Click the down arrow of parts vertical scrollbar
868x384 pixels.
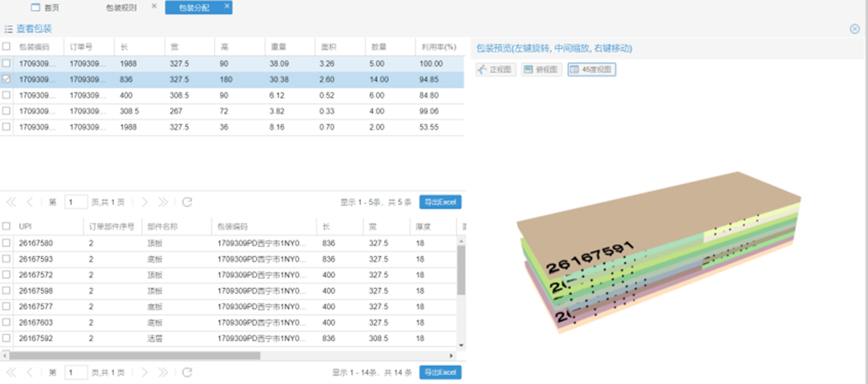[462, 345]
